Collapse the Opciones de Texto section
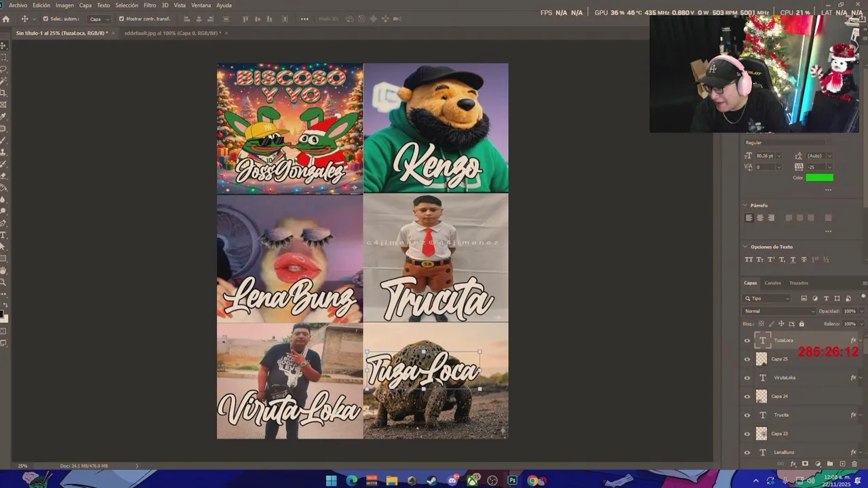868x488 pixels. point(745,247)
